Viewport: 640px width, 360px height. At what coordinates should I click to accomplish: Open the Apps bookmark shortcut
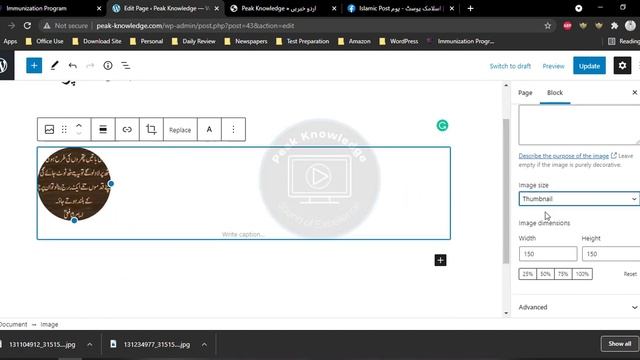(9, 41)
